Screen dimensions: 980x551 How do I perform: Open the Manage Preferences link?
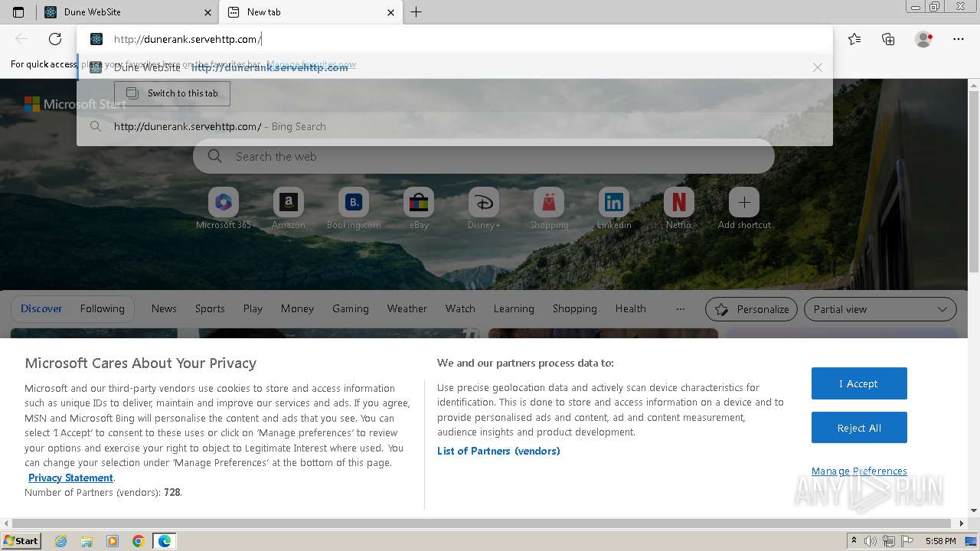pyautogui.click(x=859, y=471)
